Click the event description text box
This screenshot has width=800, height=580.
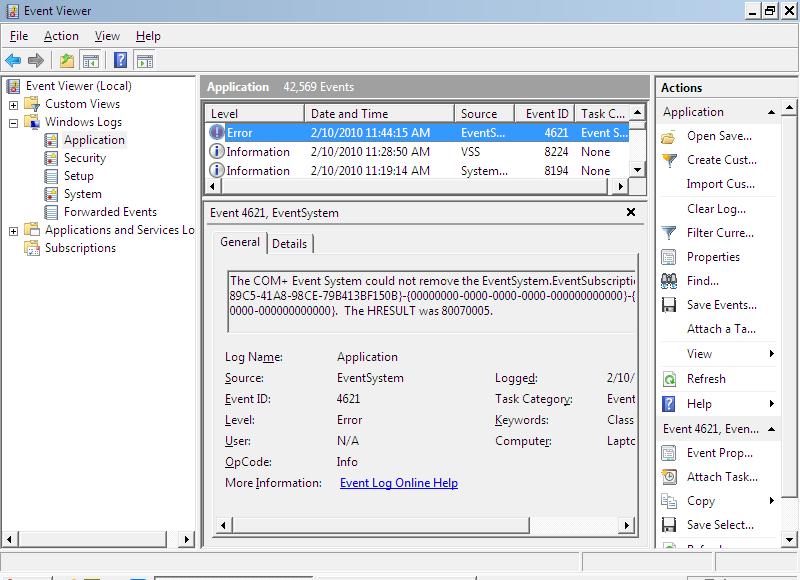[x=431, y=301]
